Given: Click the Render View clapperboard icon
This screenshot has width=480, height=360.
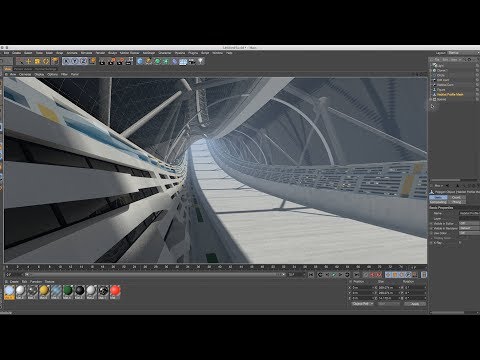Looking at the screenshot, I should coord(102,61).
